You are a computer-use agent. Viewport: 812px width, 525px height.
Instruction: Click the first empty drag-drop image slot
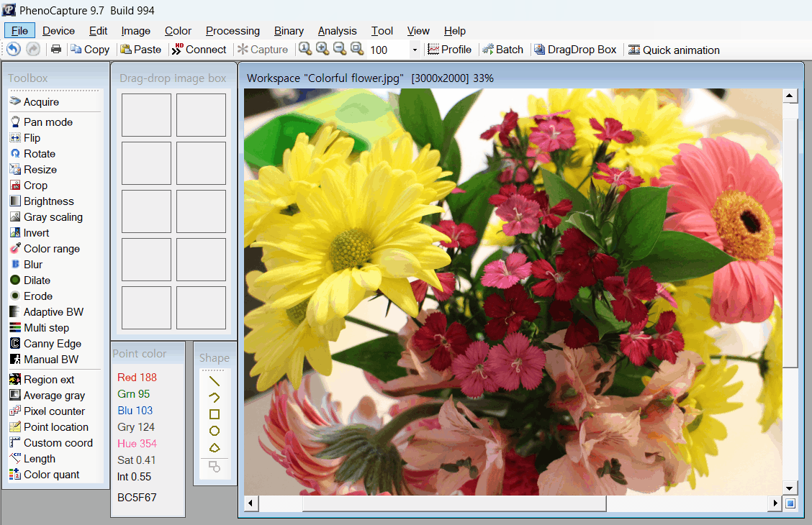tap(146, 115)
